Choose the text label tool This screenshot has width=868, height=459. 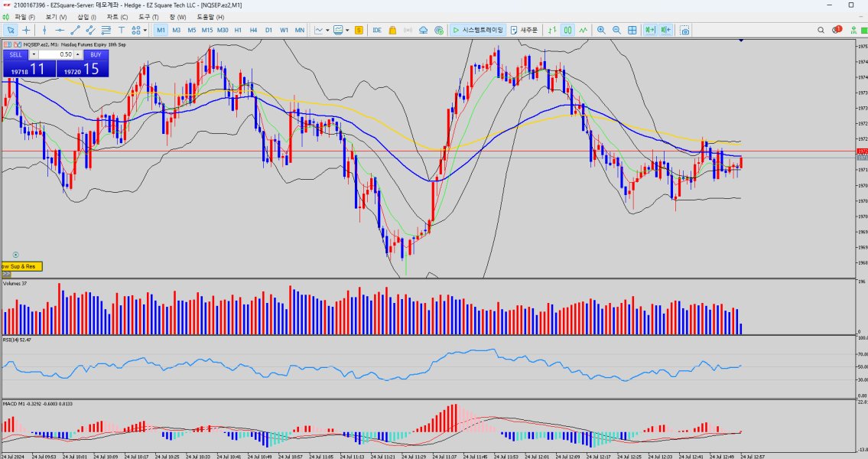pyautogui.click(x=122, y=30)
